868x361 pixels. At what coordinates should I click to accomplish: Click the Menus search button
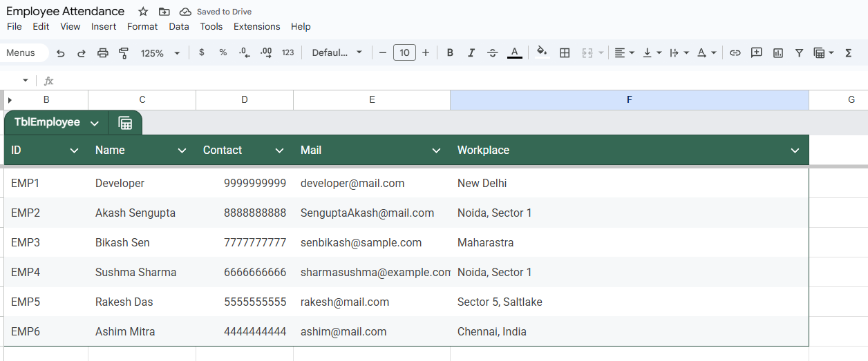coord(21,52)
